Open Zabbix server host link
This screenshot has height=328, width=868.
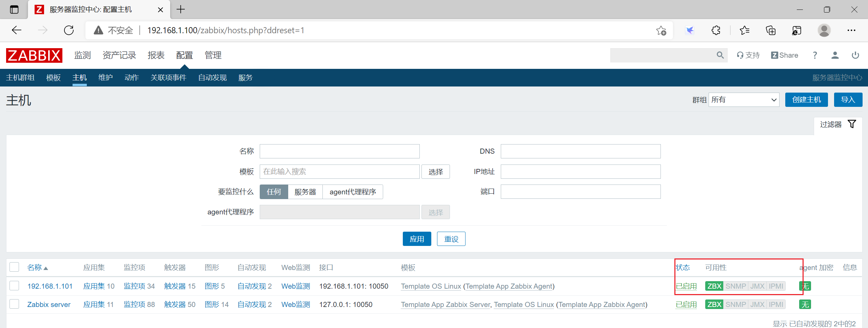pos(49,305)
